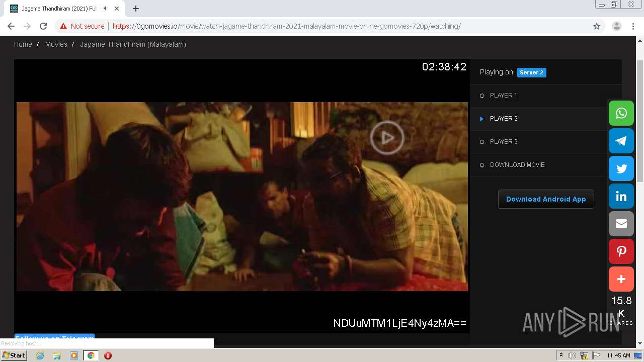This screenshot has width=644, height=362.
Task: Click the Not secure warning icon
Action: pos(63,26)
